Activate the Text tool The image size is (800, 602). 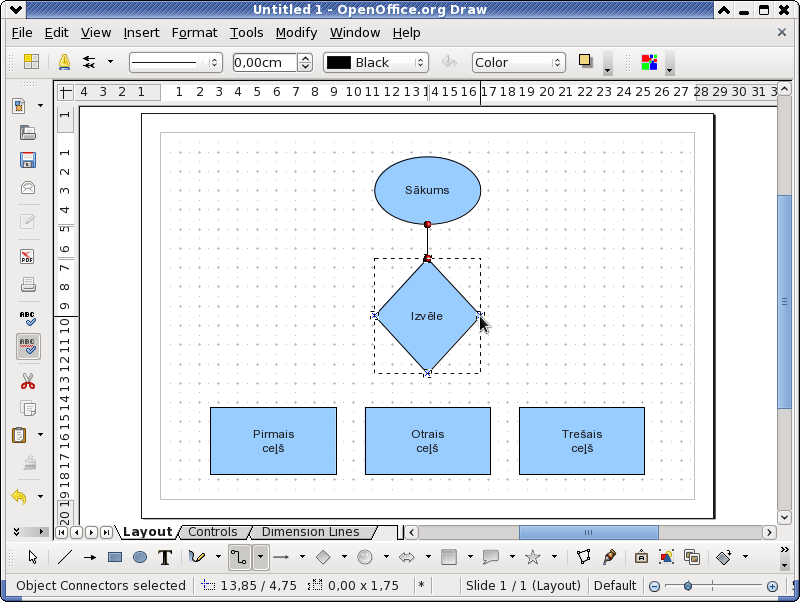[x=165, y=558]
